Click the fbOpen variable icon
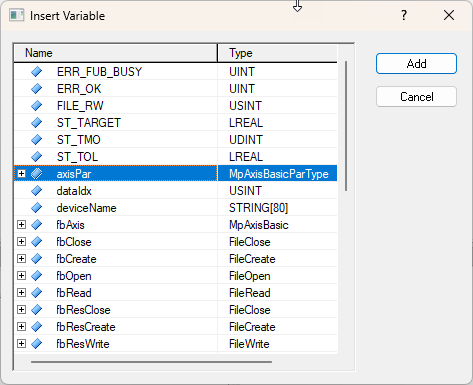 pos(37,276)
